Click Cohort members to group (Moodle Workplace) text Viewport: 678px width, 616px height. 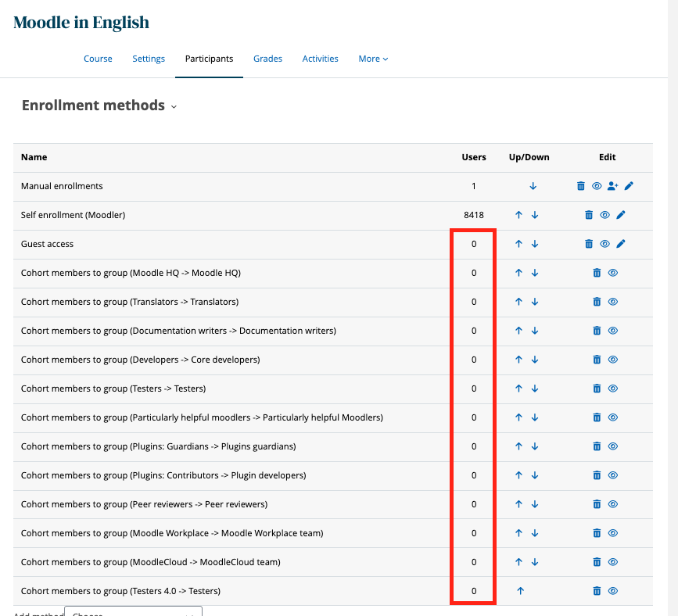172,533
